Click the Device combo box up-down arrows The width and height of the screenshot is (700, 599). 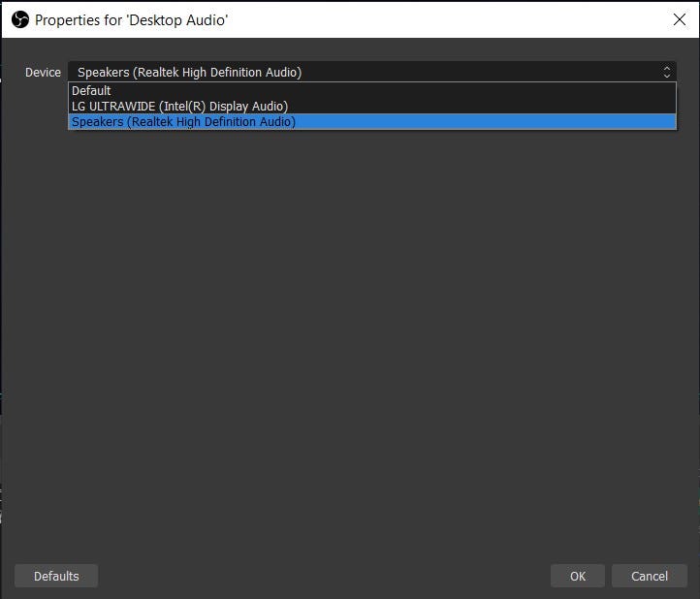click(x=666, y=72)
